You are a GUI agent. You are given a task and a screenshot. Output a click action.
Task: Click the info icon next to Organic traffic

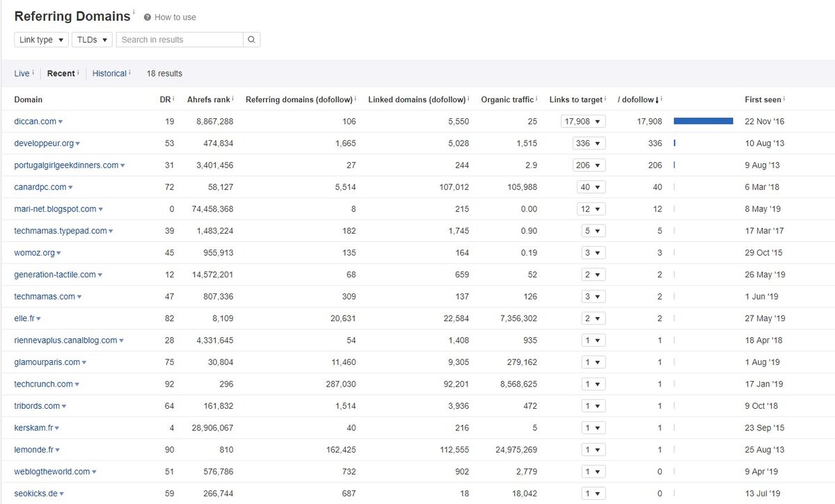point(537,98)
